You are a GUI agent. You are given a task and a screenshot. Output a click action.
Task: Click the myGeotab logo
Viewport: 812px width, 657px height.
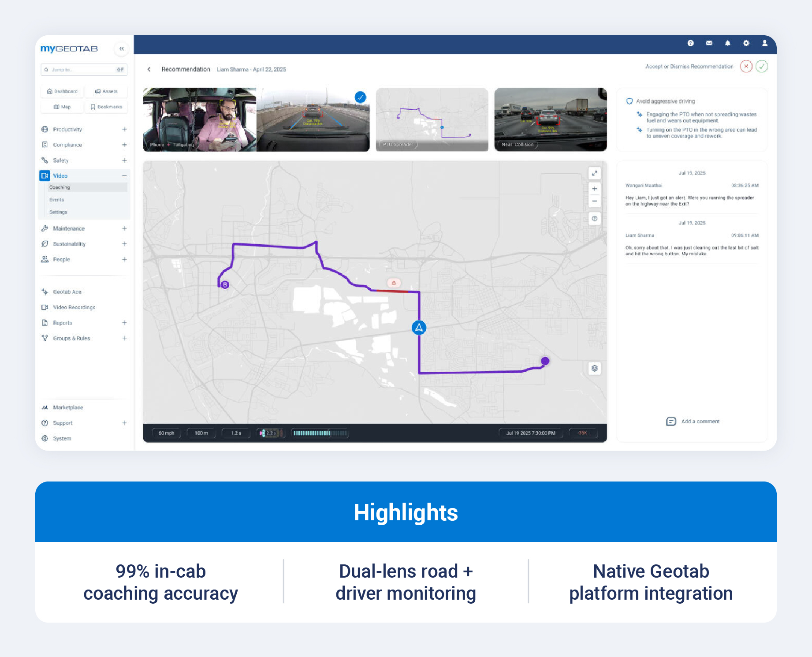[69, 49]
